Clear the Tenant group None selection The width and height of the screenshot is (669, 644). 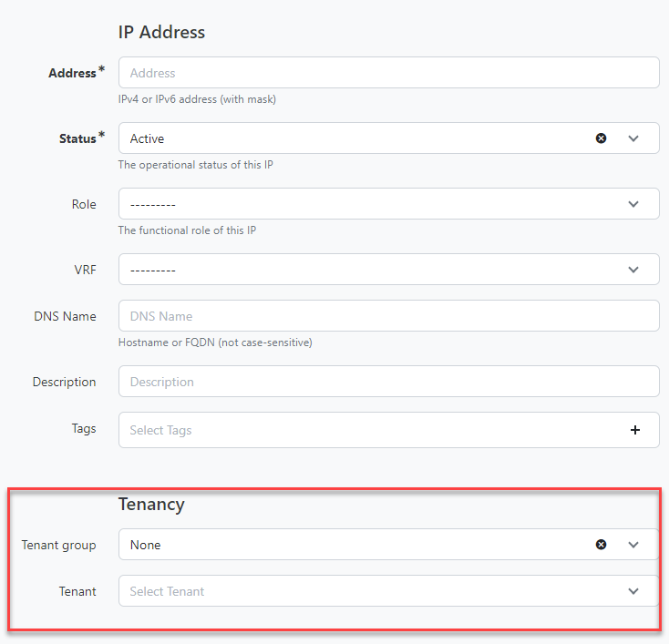click(x=601, y=545)
